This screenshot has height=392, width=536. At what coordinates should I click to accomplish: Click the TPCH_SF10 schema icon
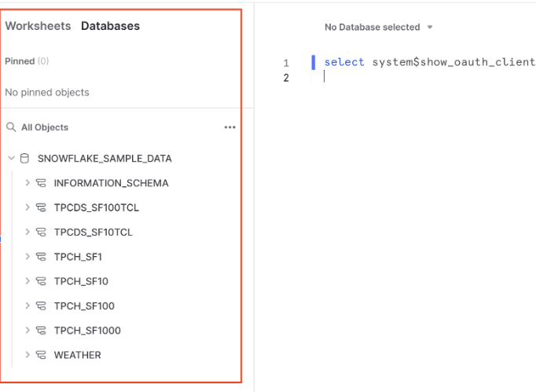pos(41,281)
